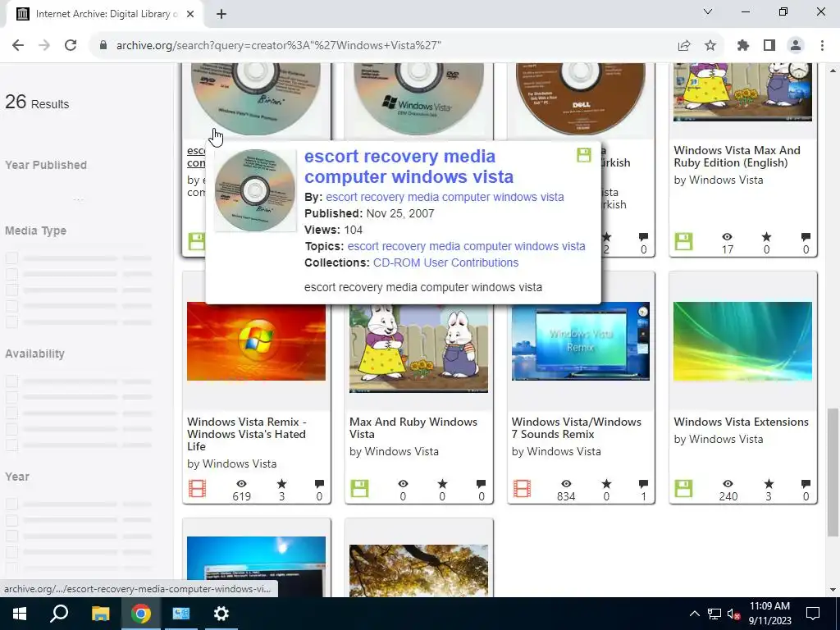Open the Windows Vista Extensions item
This screenshot has width=840, height=630.
tap(741, 422)
